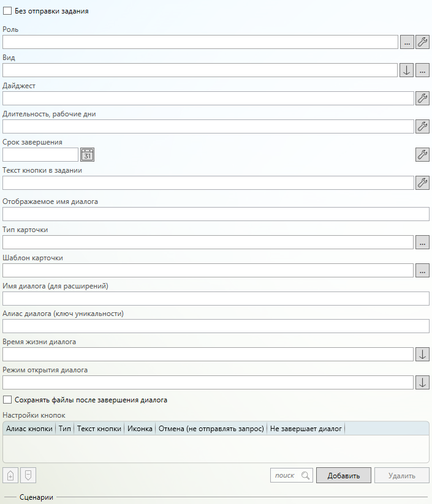
Task: Click wrench icon for Длительность, рабочие дни
Action: (x=422, y=126)
